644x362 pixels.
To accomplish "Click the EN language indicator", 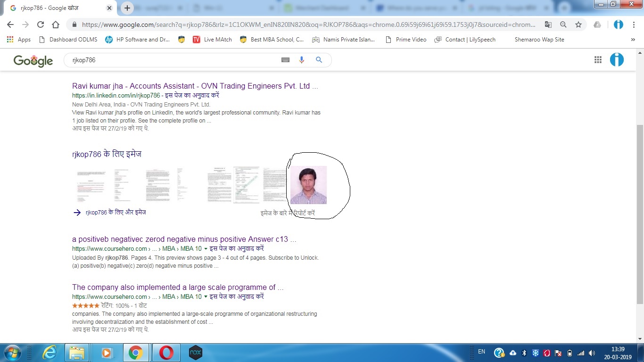I will point(481,352).
